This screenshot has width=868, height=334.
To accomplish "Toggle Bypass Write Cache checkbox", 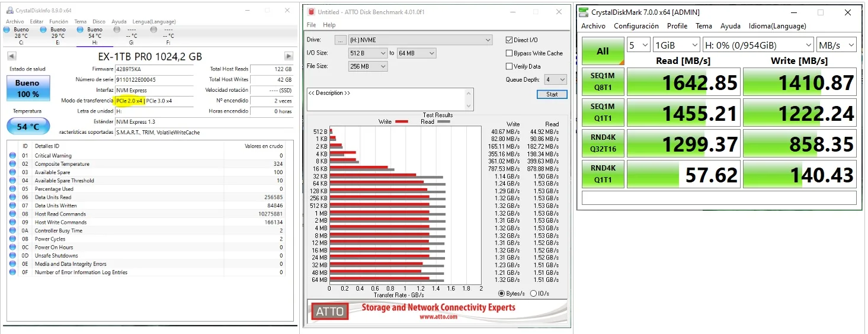I will tap(509, 53).
